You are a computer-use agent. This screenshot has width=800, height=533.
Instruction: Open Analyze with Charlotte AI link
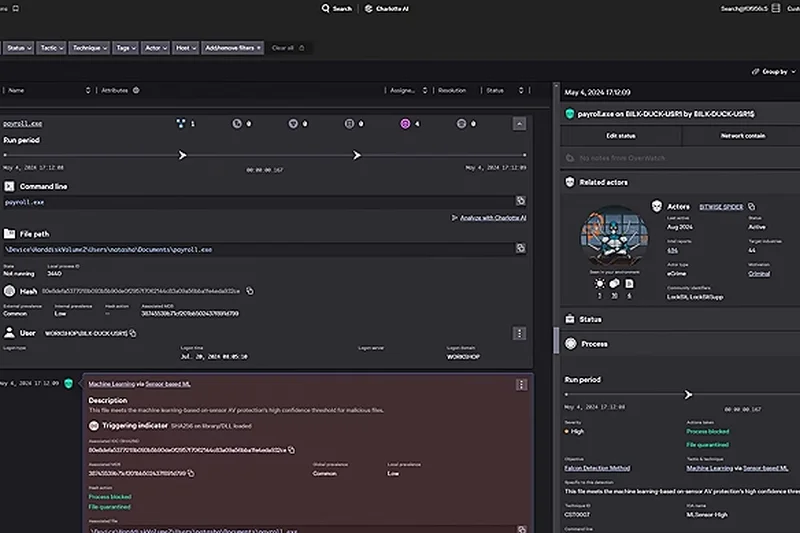(x=493, y=217)
